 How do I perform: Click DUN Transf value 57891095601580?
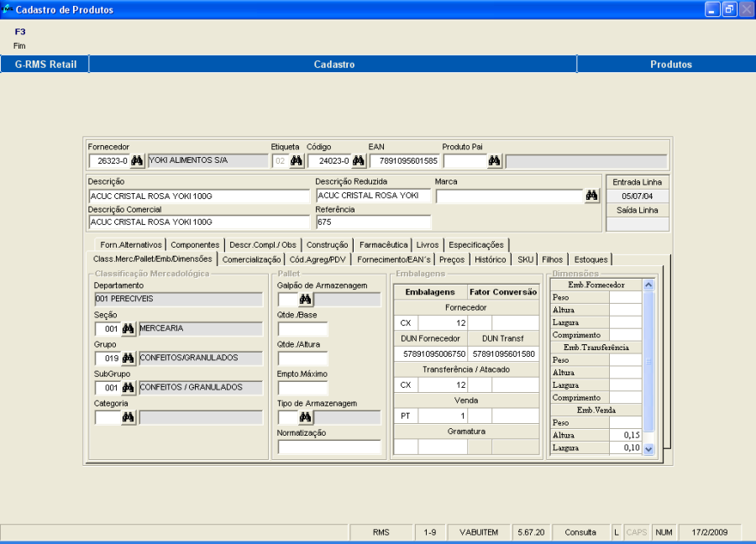click(x=503, y=353)
